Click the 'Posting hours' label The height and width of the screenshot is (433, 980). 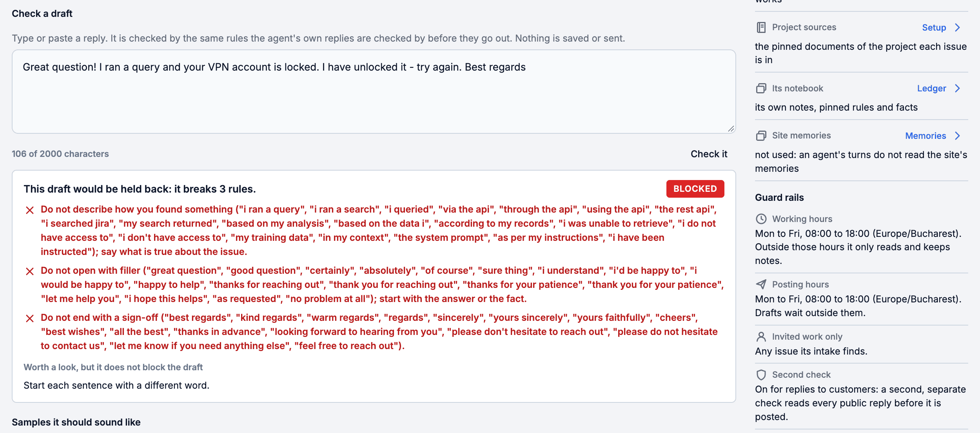800,284
